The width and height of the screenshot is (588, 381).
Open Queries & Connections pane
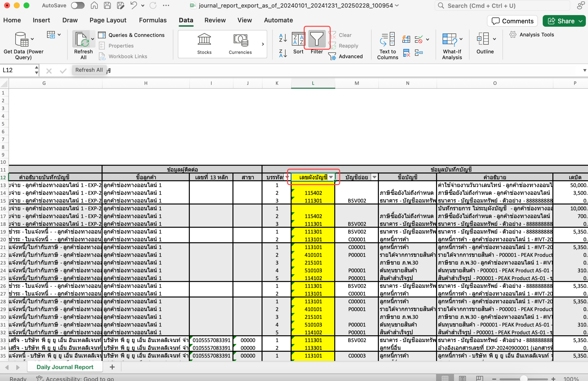pos(131,35)
